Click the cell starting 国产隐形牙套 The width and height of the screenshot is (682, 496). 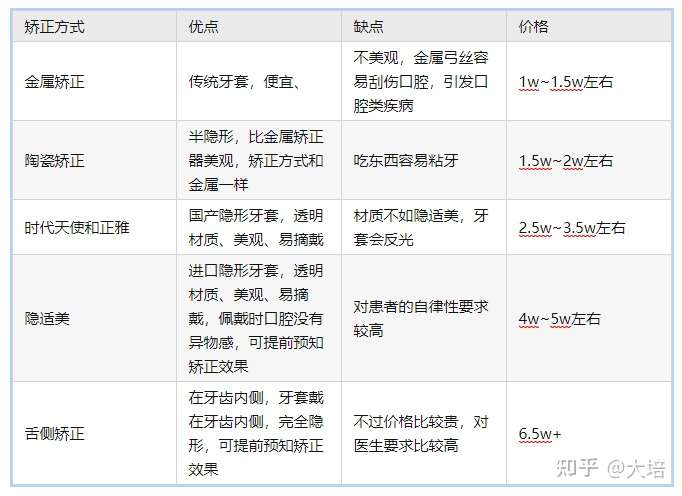tap(259, 228)
